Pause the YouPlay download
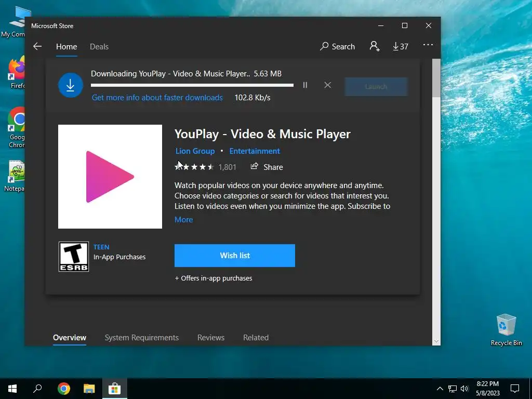This screenshot has width=532, height=399. 305,85
